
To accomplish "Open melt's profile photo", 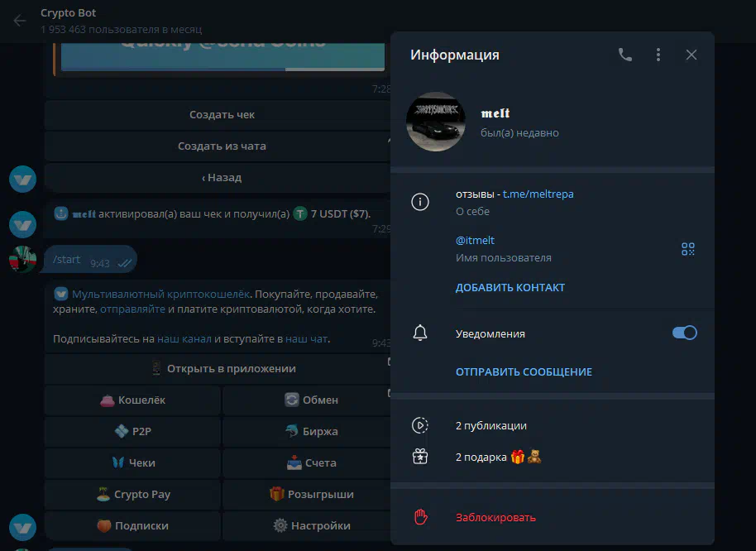I will (x=436, y=122).
